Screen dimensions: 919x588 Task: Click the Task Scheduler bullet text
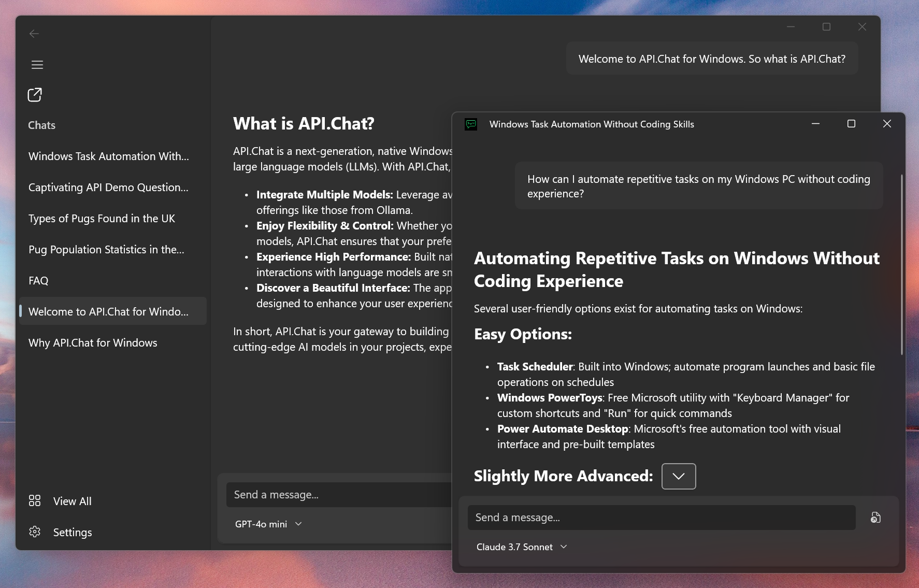[686, 374]
